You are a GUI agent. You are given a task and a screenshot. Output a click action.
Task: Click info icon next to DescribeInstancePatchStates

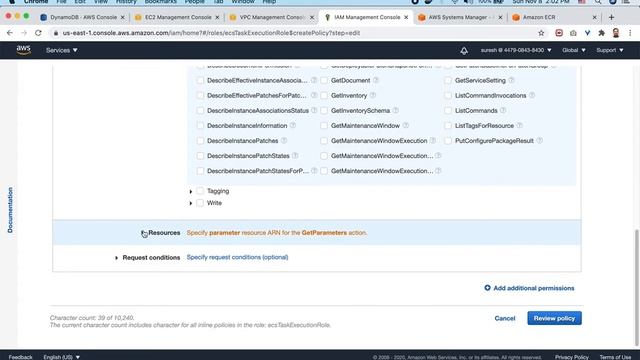[295, 156]
